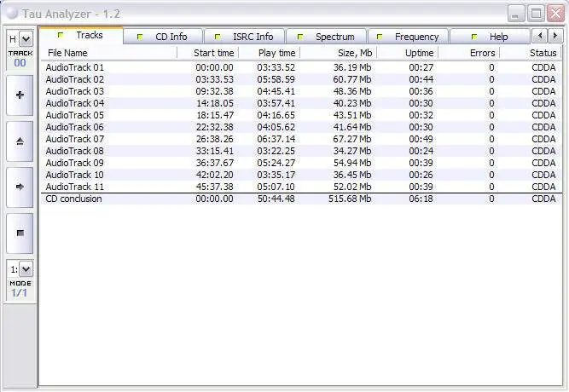Open the mode 1: dropdown
This screenshot has height=392, width=569.
pos(26,269)
